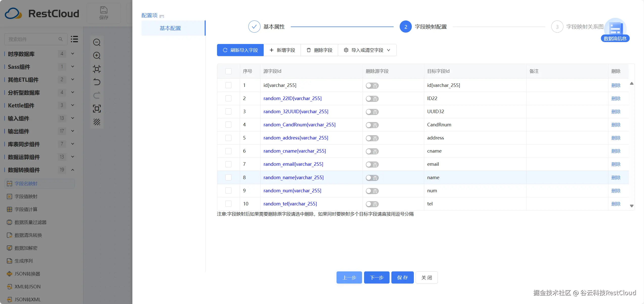Toggle 删除源字段 switch for random_email
This screenshot has height=304, width=644.
372,165
